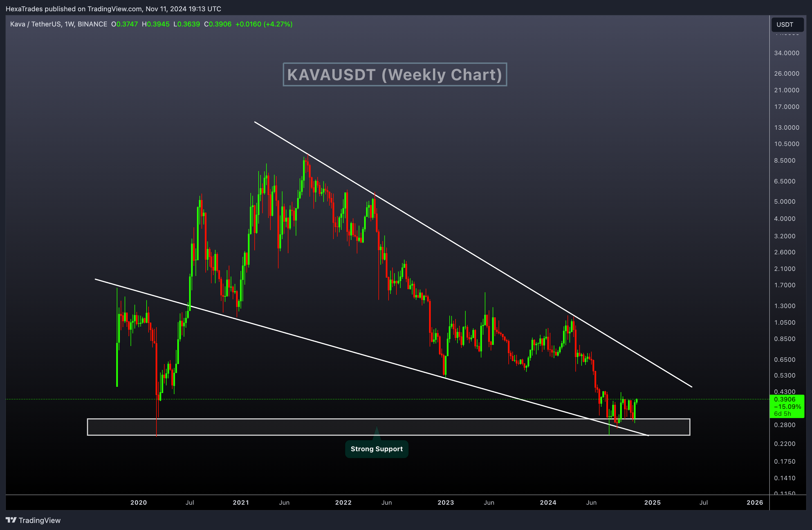Click the 2.6000 price axis label
The image size is (812, 530).
[x=784, y=252]
